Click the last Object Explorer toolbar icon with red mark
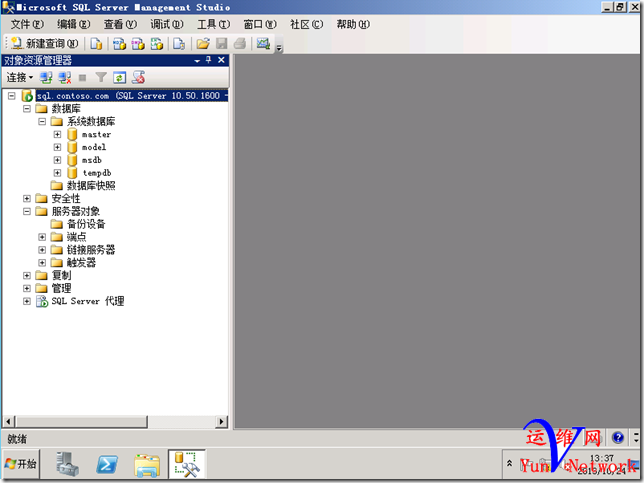Screen dimensions: 644x483 (138, 77)
